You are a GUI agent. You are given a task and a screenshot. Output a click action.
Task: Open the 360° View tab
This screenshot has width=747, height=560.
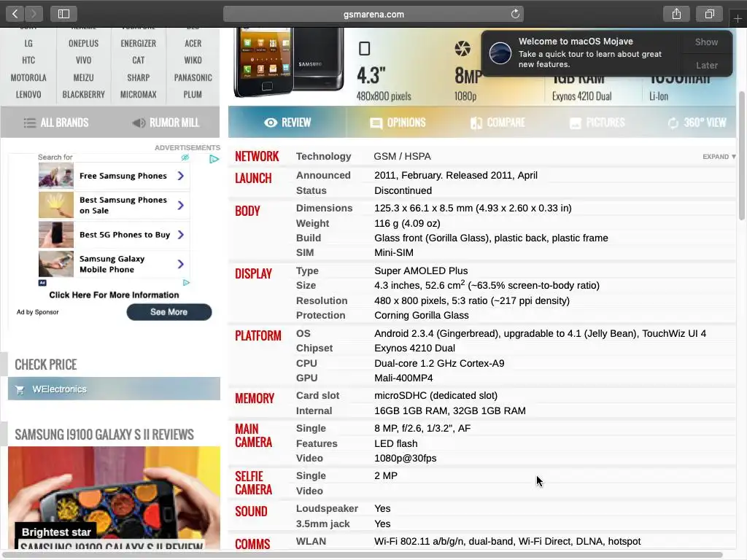click(697, 122)
